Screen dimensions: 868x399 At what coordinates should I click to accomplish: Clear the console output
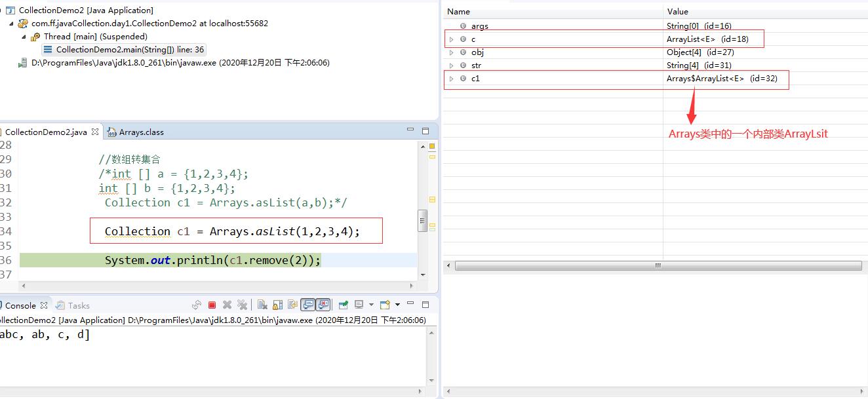pos(262,305)
